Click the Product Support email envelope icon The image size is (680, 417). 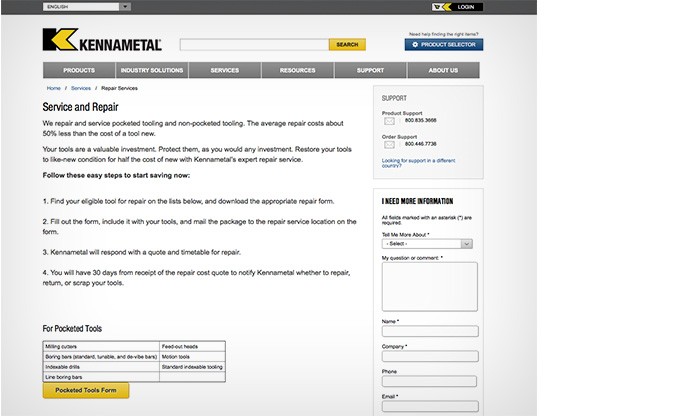pos(390,120)
